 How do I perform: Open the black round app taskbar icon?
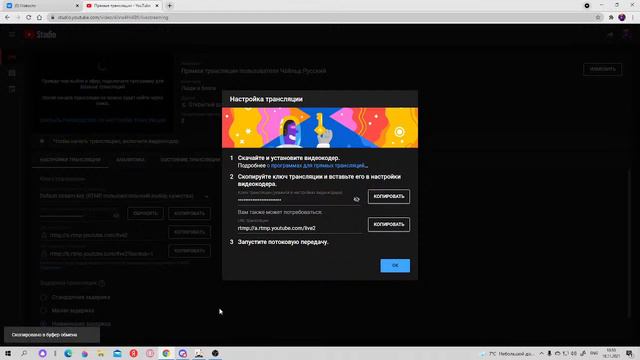[215, 353]
